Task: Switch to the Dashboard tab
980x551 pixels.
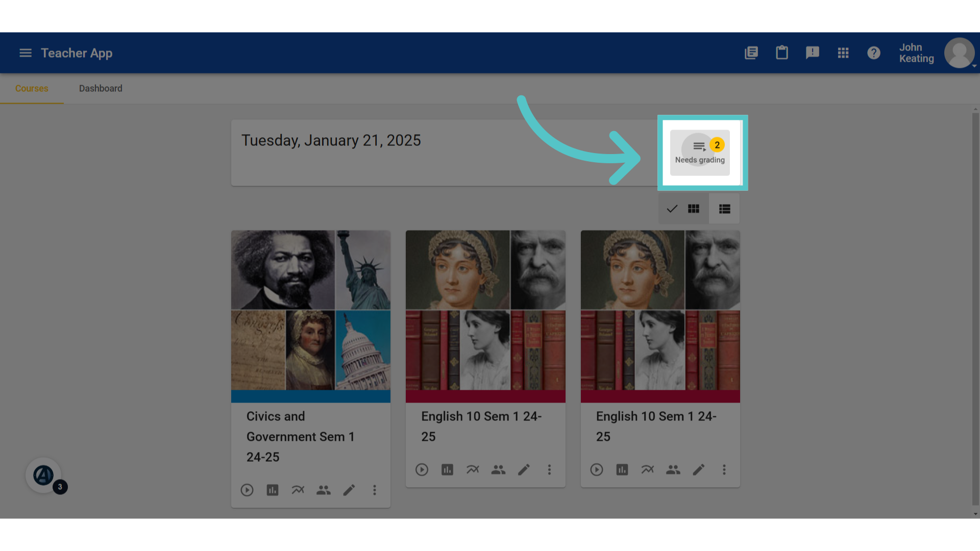Action: pyautogui.click(x=101, y=88)
